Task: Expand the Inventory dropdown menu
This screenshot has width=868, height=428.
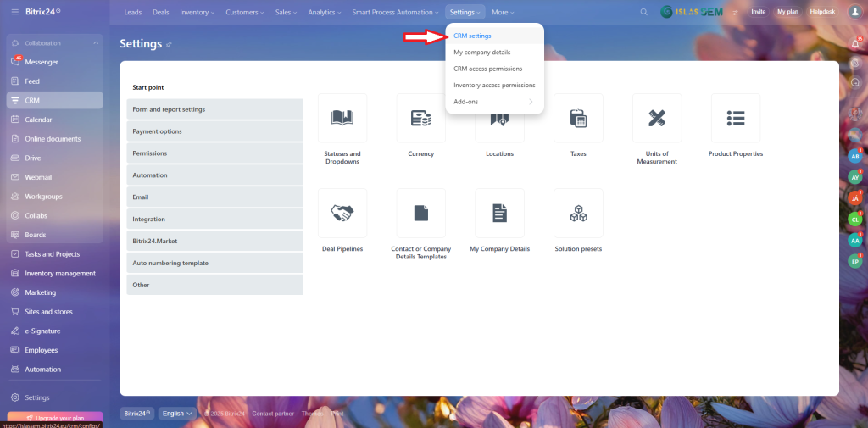Action: pyautogui.click(x=198, y=12)
